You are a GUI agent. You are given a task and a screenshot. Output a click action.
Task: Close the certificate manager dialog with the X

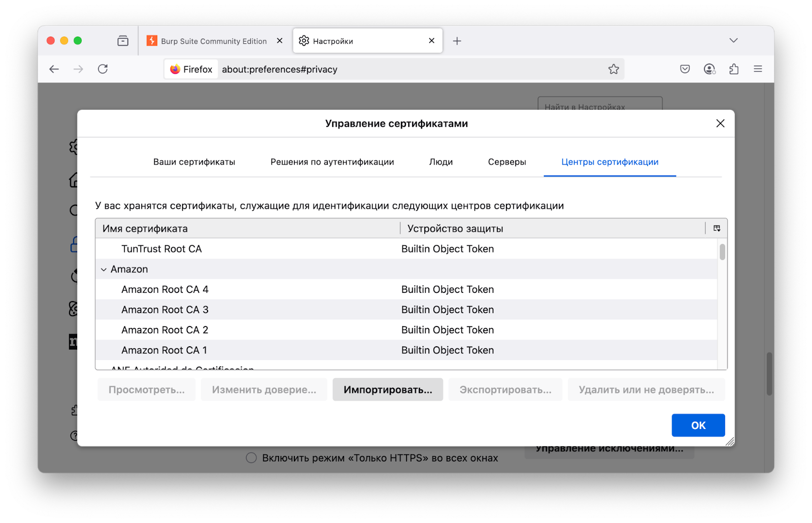tap(720, 123)
